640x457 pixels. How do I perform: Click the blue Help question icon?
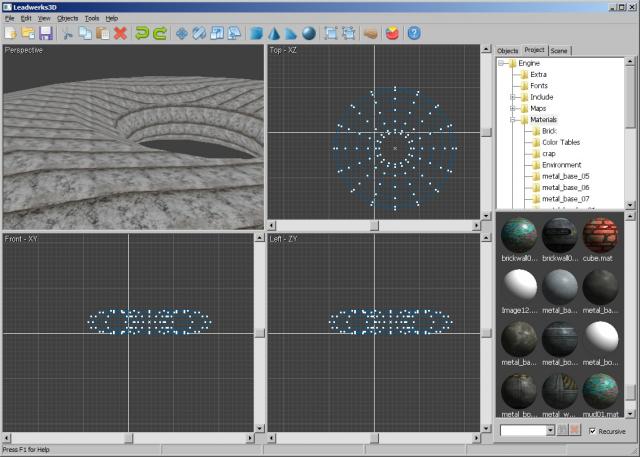[x=414, y=33]
